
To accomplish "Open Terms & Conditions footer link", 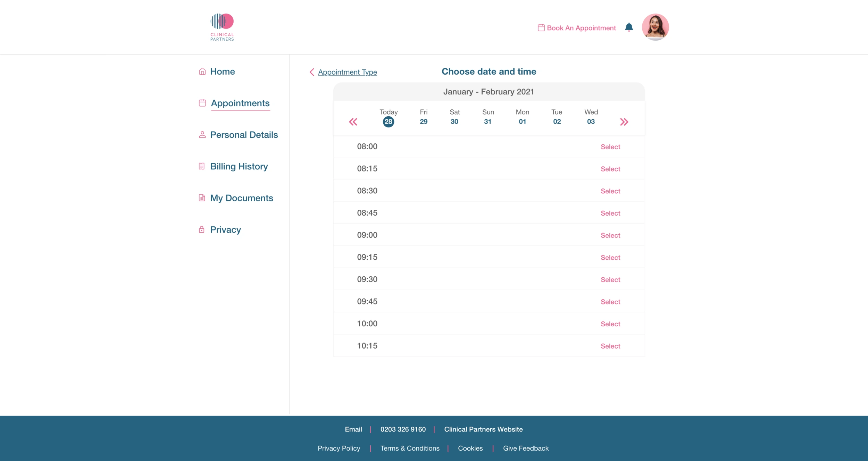I will tap(410, 449).
